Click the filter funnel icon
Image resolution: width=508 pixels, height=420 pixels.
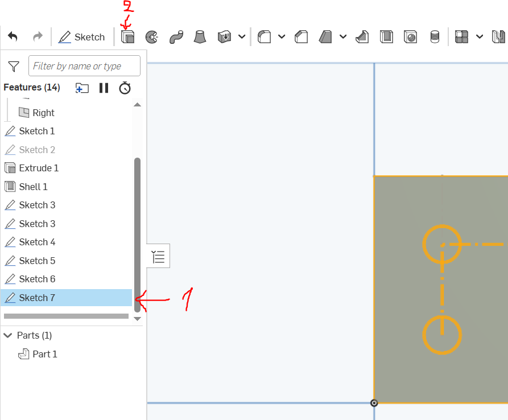14,67
